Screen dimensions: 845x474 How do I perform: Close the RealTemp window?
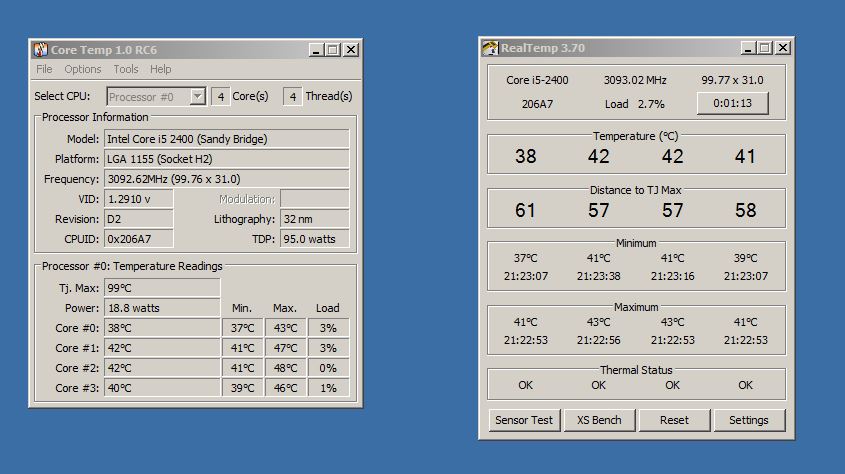tap(782, 48)
